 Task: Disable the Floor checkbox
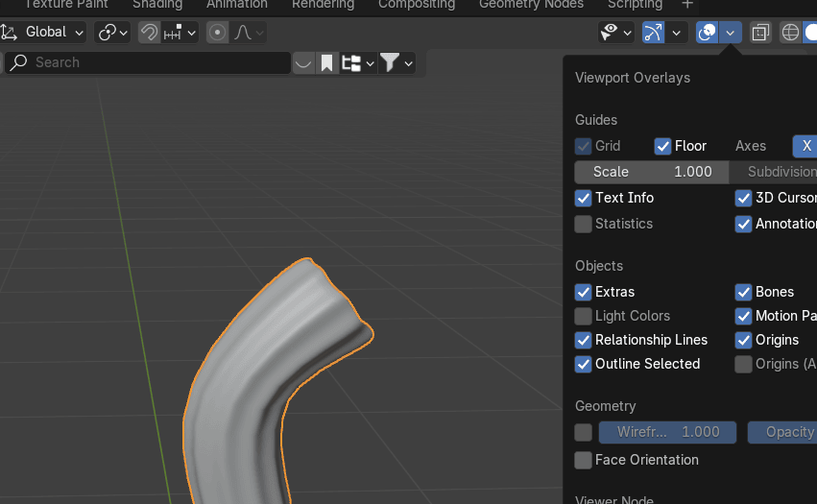662,146
